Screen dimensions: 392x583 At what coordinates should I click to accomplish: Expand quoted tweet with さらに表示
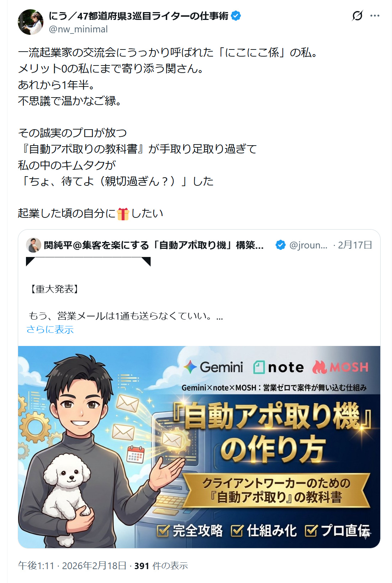tap(50, 330)
